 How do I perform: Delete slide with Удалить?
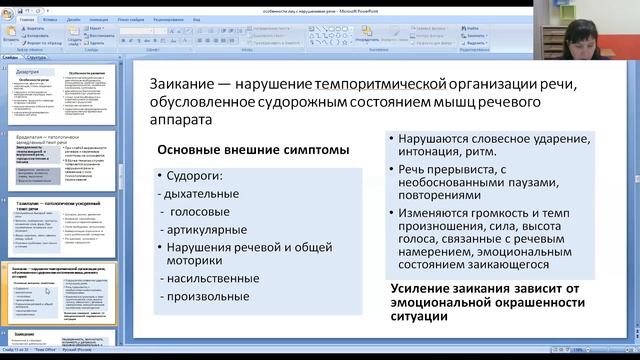(x=94, y=42)
